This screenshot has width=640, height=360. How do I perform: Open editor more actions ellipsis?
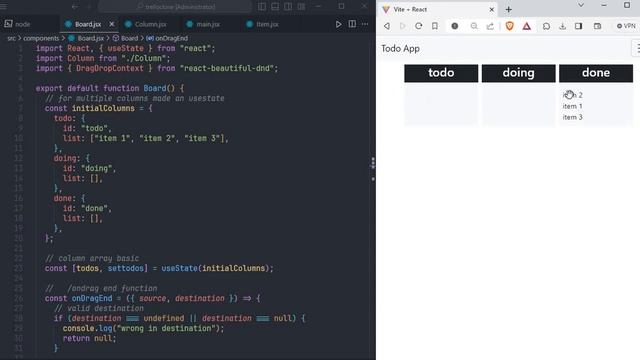point(365,24)
